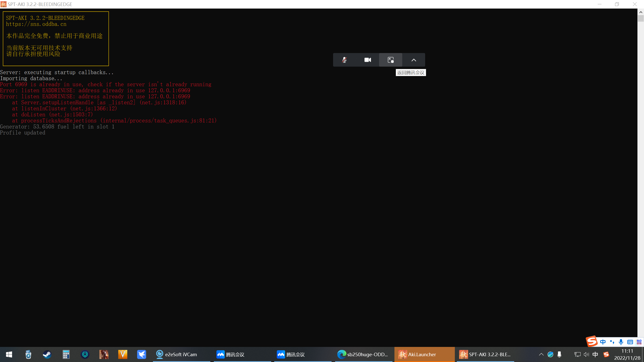This screenshot has height=362, width=644.
Task: Unmute microphone in Tencent Meeting floating bar
Action: [x=344, y=60]
